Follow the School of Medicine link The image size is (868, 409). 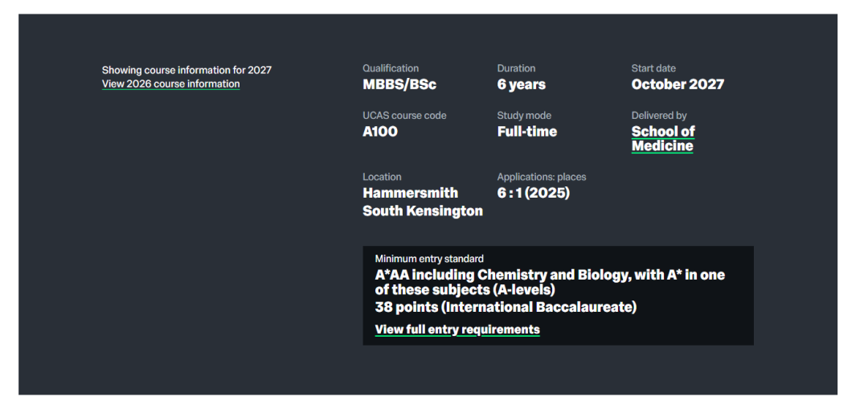(x=663, y=138)
